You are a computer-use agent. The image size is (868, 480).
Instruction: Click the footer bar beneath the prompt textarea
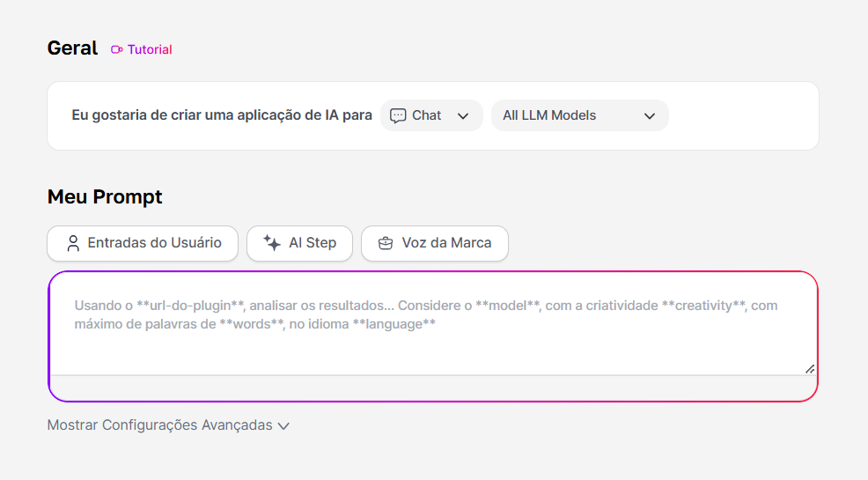tap(433, 388)
